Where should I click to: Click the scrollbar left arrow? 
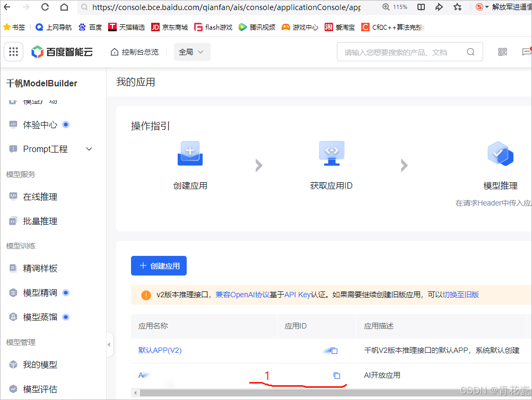135,393
